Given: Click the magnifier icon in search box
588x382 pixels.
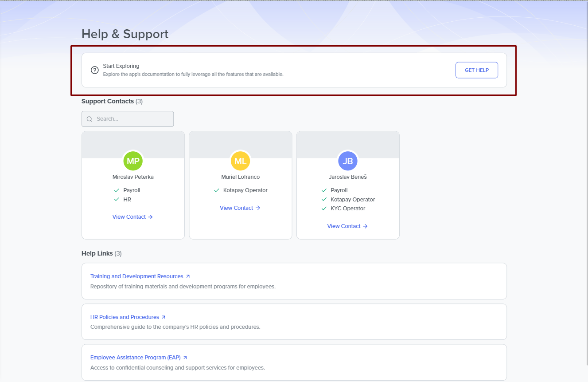Looking at the screenshot, I should point(90,119).
